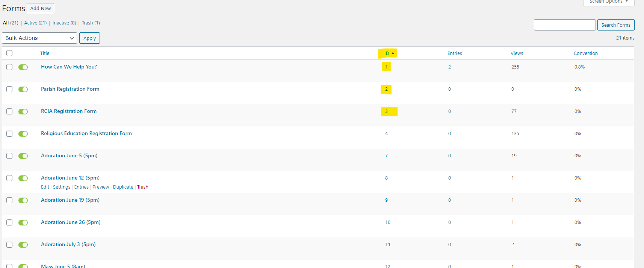Viewport: 644px width, 268px height.
Task: Check the select-all checkbox in table header
Action: (x=9, y=53)
